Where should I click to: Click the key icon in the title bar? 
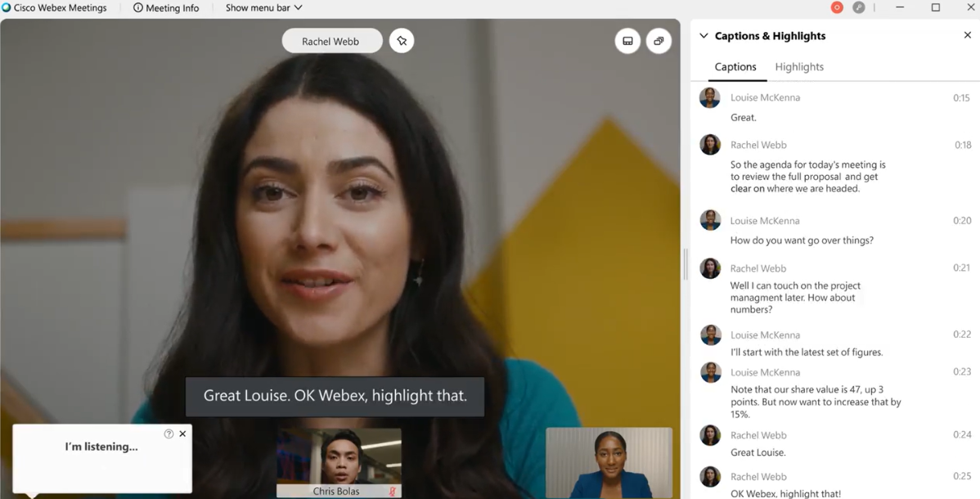(x=859, y=7)
